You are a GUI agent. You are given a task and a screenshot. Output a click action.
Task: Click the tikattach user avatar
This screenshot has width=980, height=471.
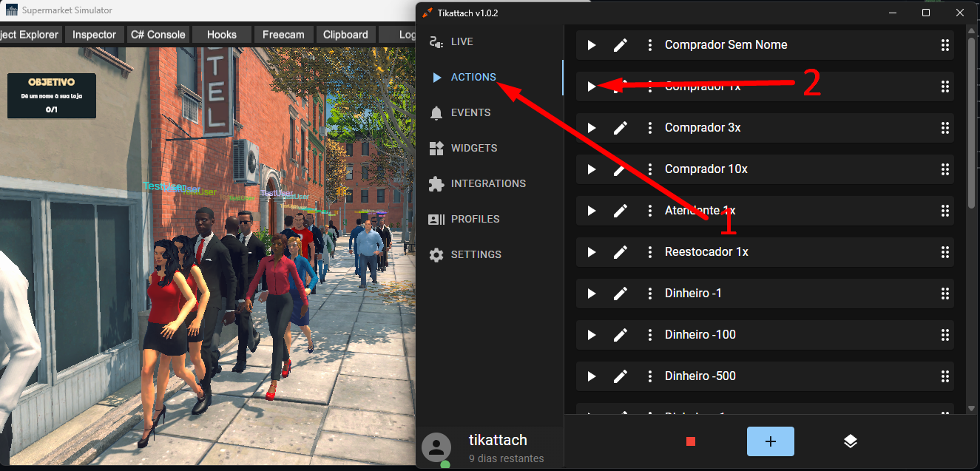pos(437,447)
